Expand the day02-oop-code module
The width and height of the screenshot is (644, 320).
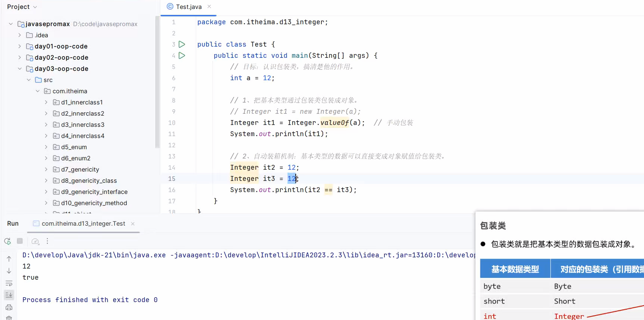coord(20,57)
